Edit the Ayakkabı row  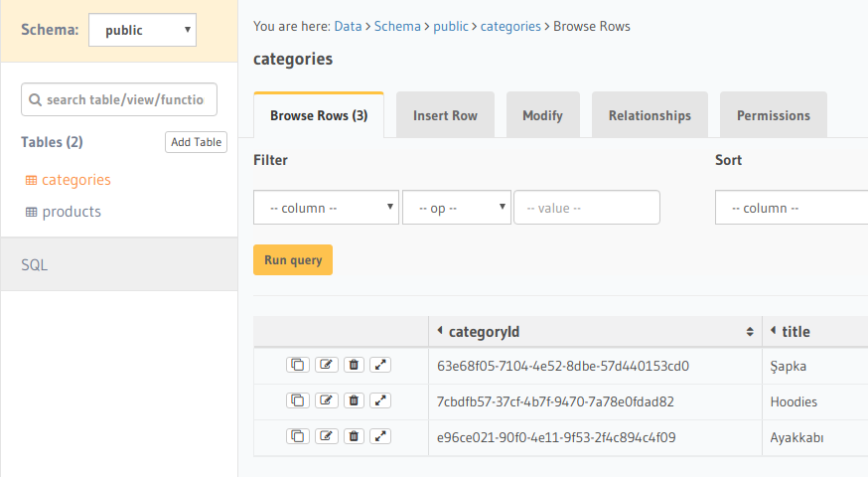click(x=325, y=436)
